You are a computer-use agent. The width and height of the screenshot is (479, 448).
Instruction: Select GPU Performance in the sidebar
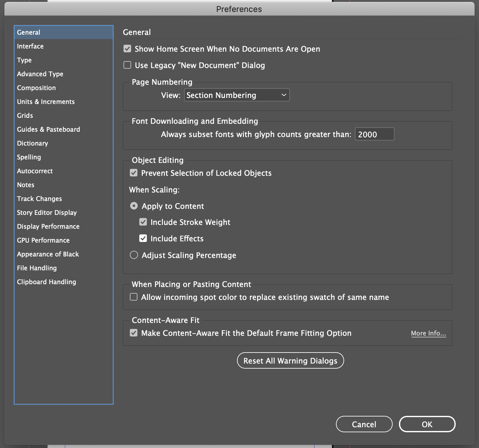coord(43,240)
